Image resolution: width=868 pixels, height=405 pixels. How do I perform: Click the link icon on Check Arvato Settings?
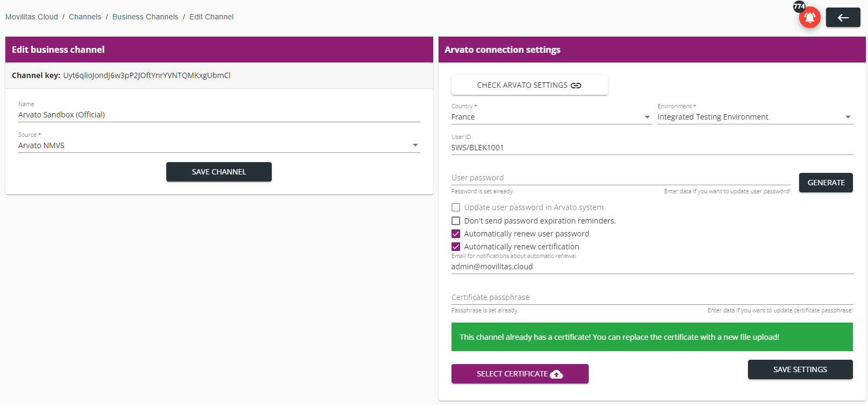(576, 86)
